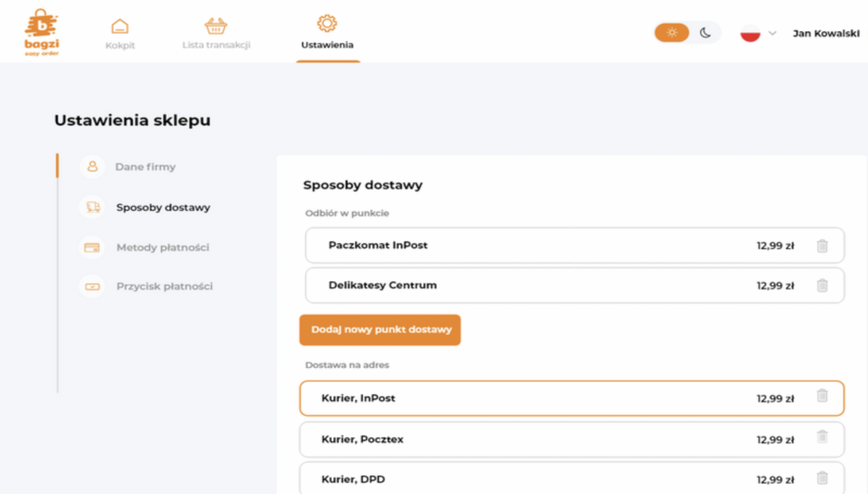Delete the Kurier, InPost delivery option
868x494 pixels.
pos(822,396)
